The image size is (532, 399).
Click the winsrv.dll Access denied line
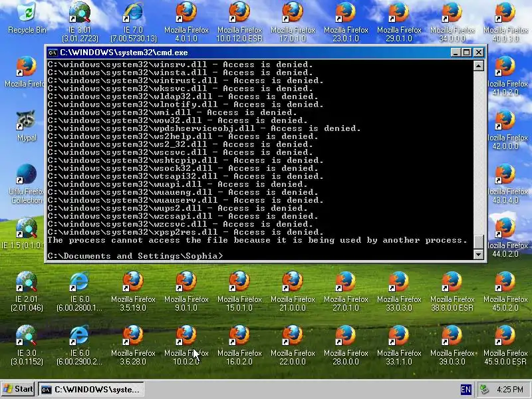180,65
